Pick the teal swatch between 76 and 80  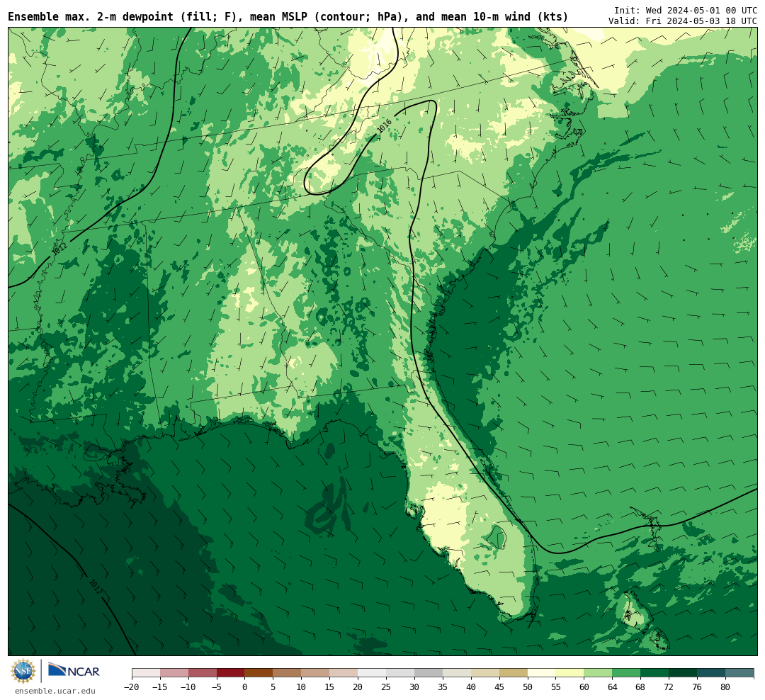coord(711,673)
